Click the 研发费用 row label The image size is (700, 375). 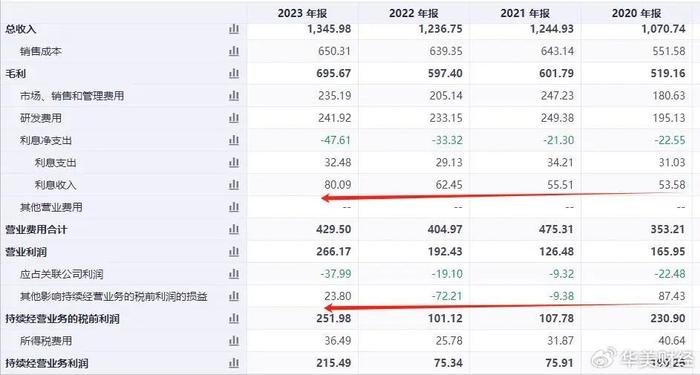[x=41, y=118]
